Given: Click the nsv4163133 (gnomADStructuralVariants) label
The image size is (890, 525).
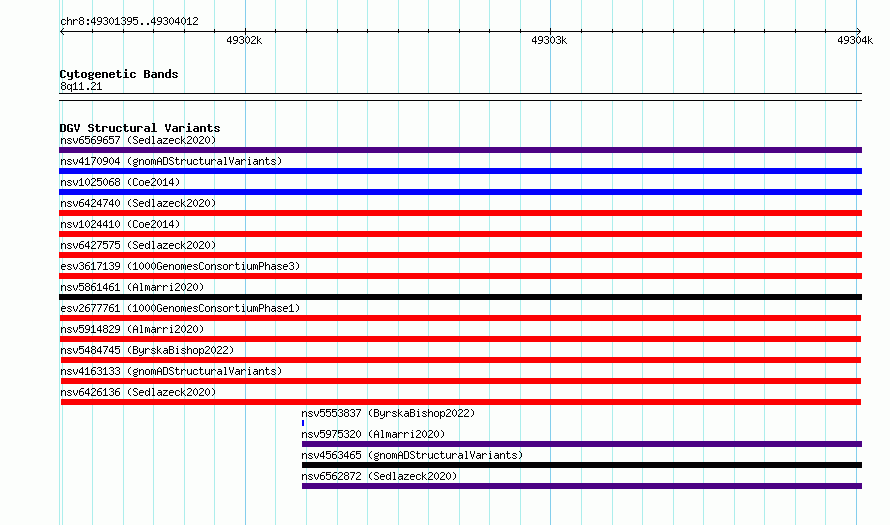Looking at the screenshot, I should 171,371.
